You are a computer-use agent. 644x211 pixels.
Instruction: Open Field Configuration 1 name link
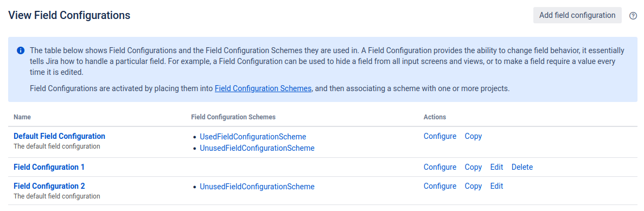point(49,167)
